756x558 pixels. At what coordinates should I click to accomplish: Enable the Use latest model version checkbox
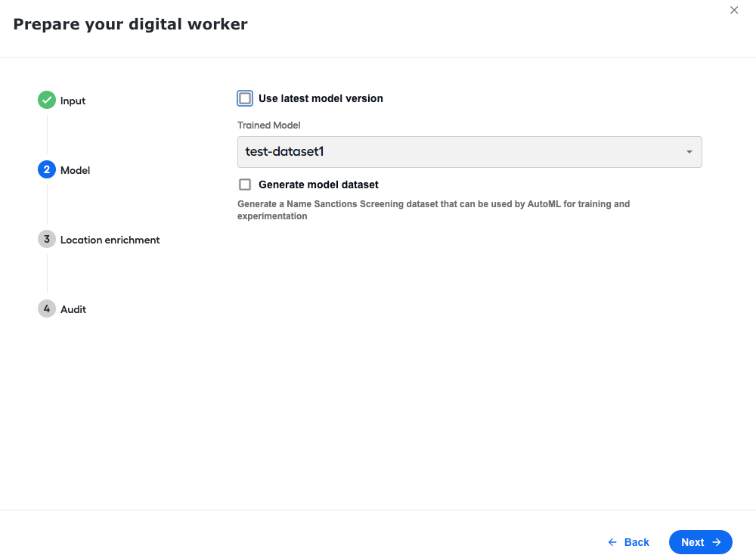[x=245, y=98]
